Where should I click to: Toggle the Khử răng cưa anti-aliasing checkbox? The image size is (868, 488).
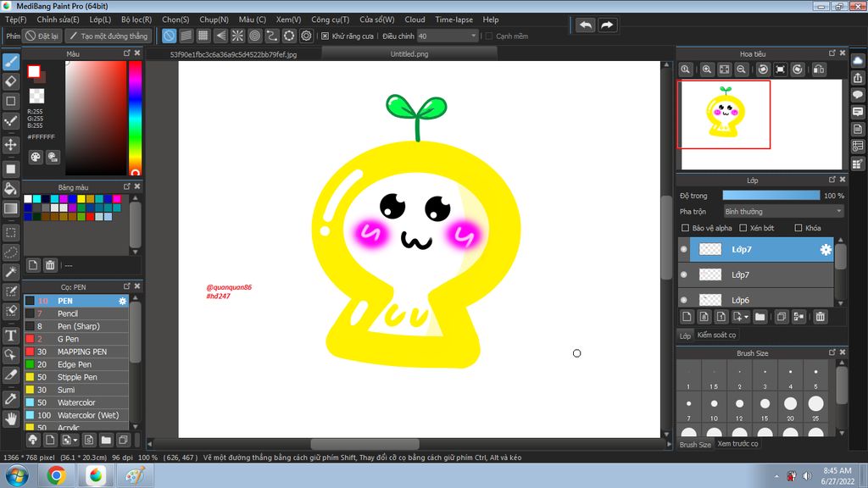325,36
